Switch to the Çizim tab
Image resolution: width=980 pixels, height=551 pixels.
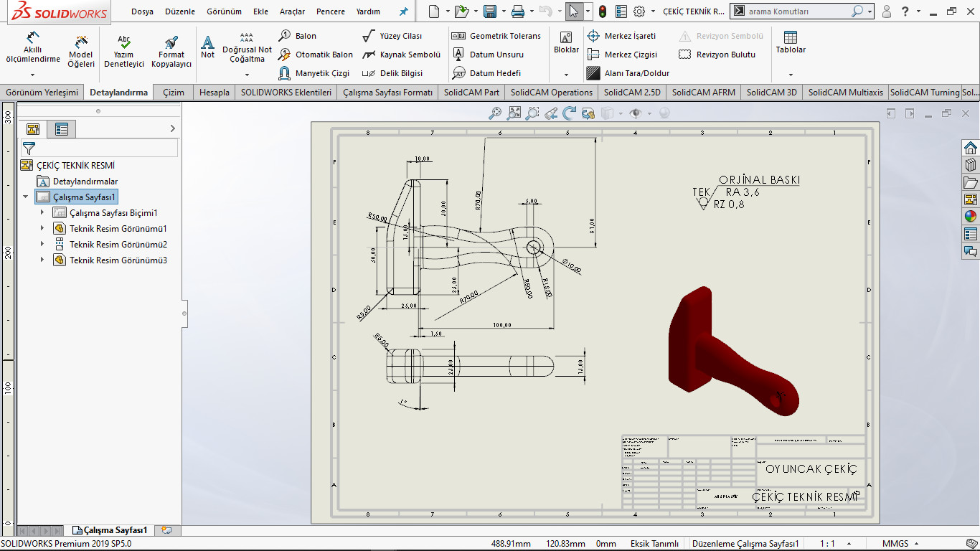tap(174, 93)
